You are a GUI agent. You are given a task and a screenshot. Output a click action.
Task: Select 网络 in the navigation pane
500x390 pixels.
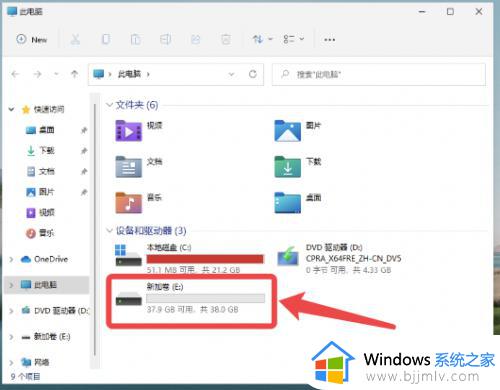35,362
